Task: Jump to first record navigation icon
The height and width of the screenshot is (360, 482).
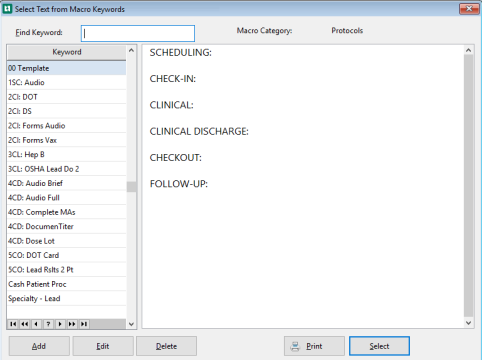Action: [13, 324]
